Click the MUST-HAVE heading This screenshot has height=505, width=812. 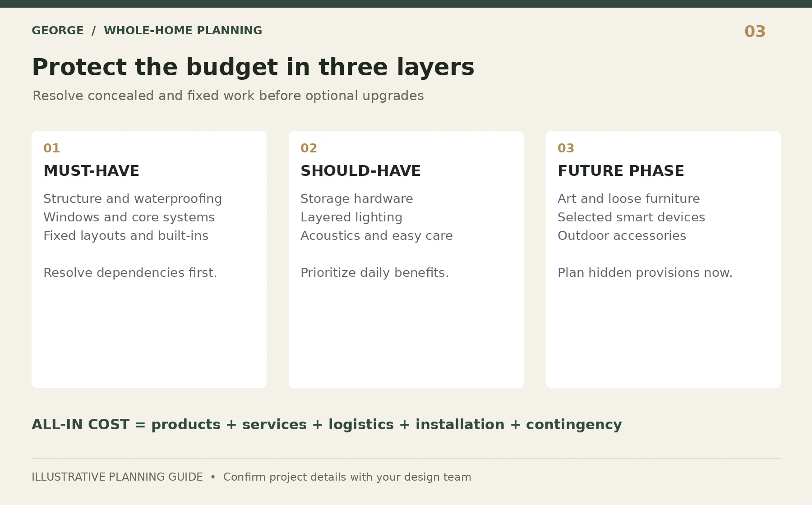(91, 171)
